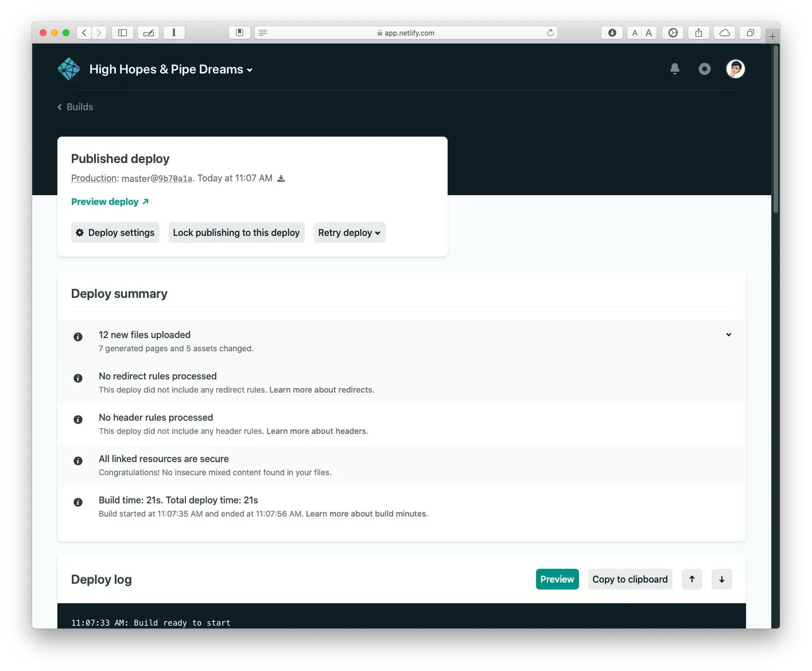The image size is (812, 671).
Task: Open commit 9b70a1a link
Action: (175, 179)
